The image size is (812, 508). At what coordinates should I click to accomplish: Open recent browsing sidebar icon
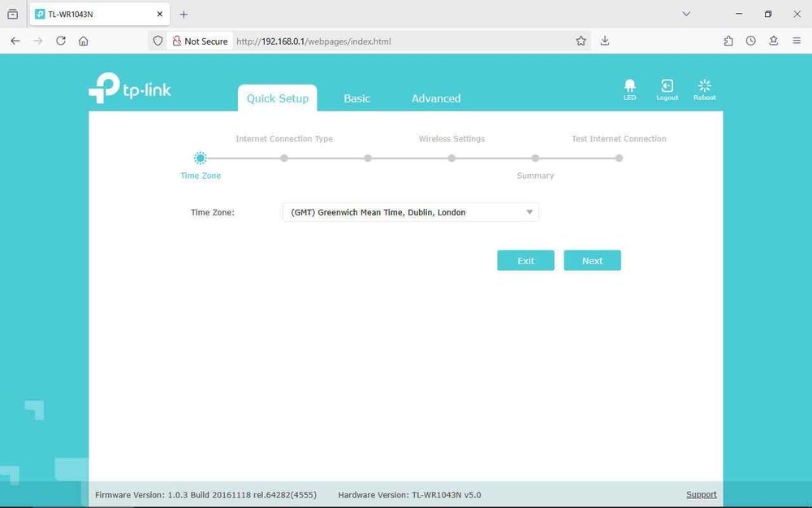tap(12, 15)
